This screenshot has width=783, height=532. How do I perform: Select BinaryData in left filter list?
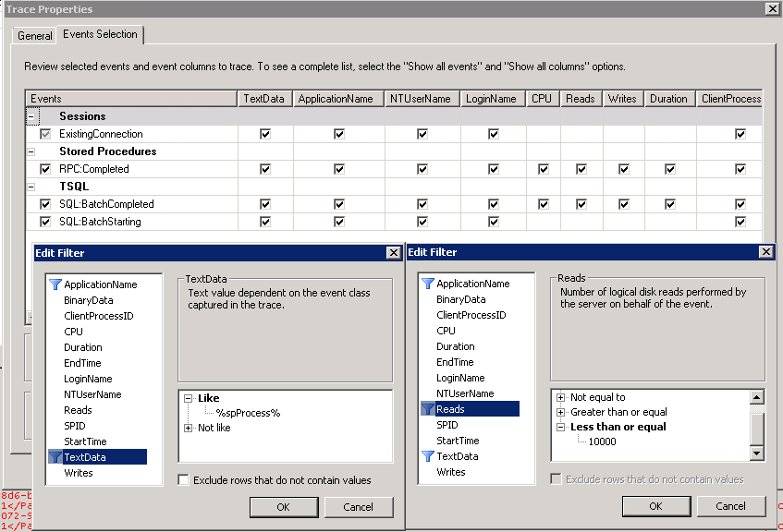(89, 300)
